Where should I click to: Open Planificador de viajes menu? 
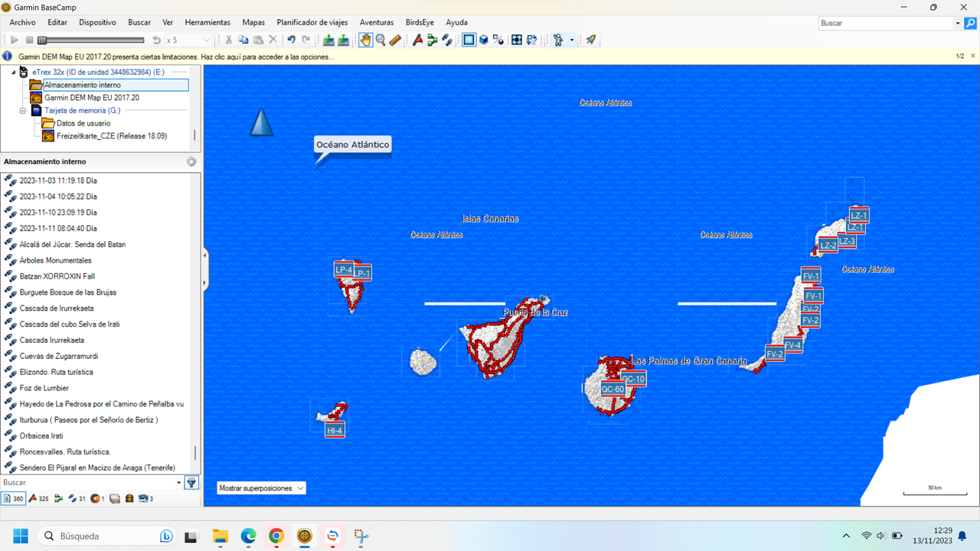pyautogui.click(x=312, y=22)
